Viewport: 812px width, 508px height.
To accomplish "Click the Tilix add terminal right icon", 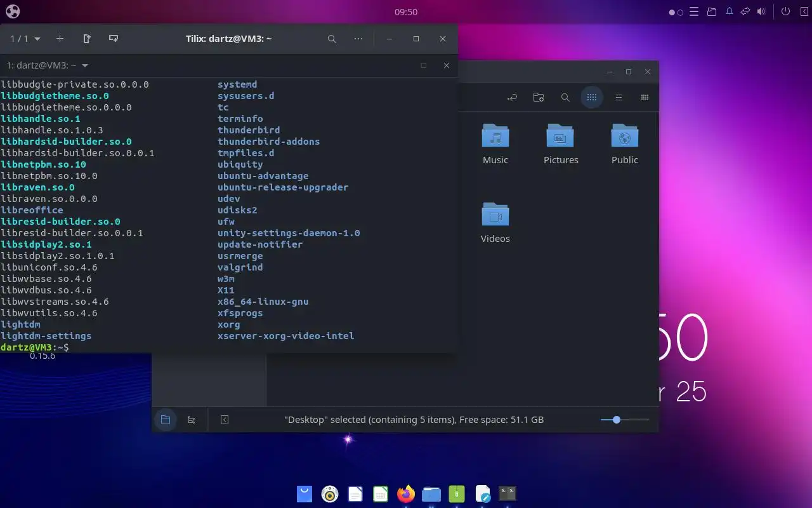I will coord(87,39).
